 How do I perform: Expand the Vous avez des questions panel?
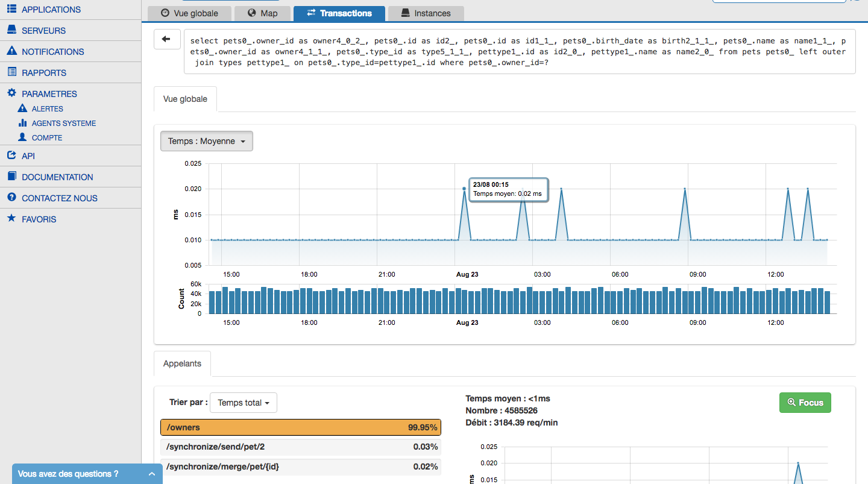[87, 474]
